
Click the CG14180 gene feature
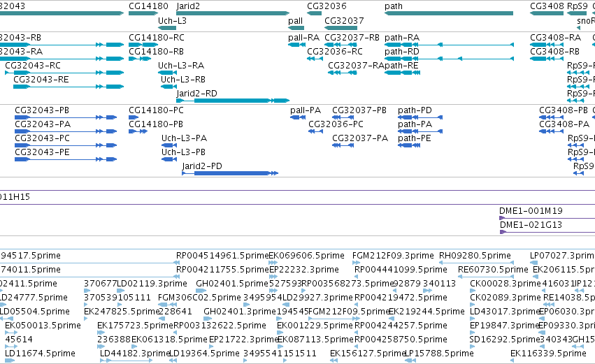click(143, 13)
